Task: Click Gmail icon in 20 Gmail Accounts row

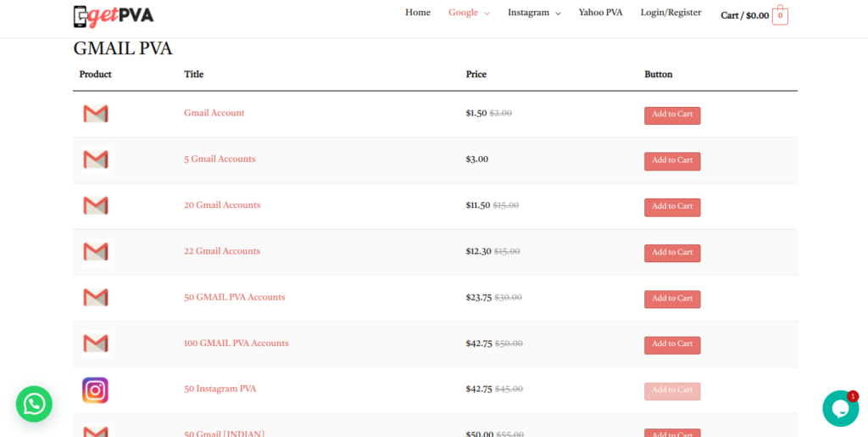Action: [96, 205]
